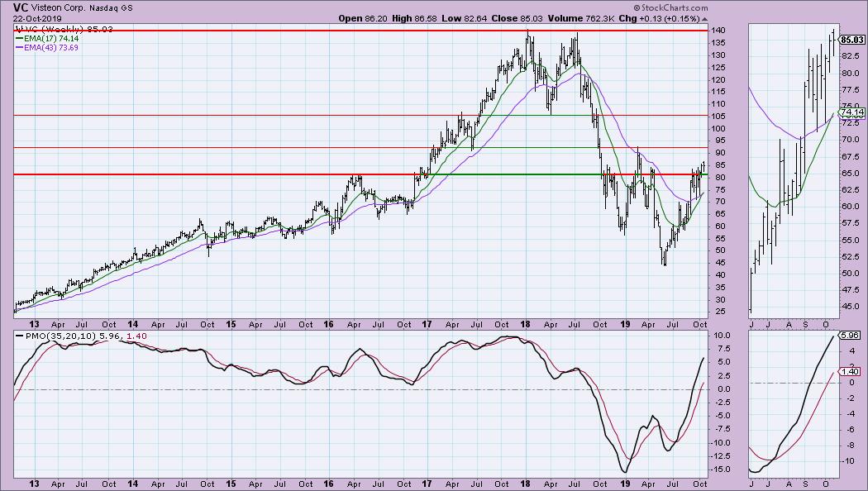Screen dimensions: 868x491
Task: Click the year 18 label beneath the PMO panel
Action: tap(525, 484)
